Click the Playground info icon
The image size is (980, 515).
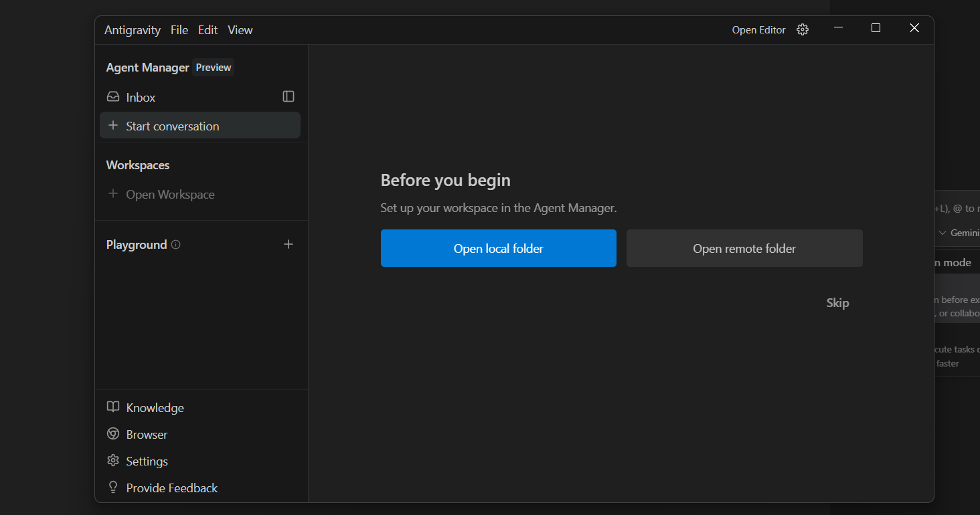[176, 245]
